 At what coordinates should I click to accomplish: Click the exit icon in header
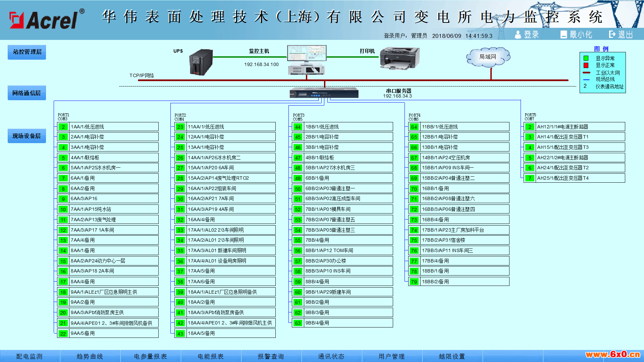point(612,34)
